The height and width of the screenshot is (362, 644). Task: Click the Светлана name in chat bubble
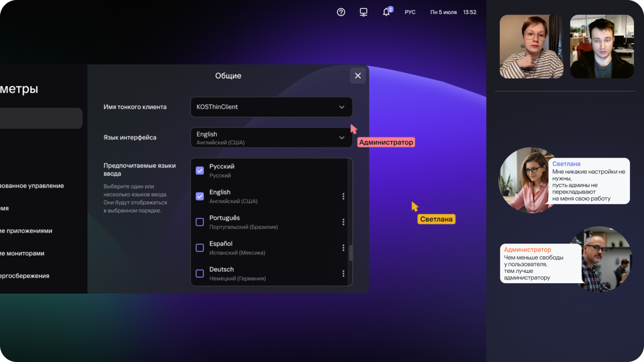[x=566, y=164]
